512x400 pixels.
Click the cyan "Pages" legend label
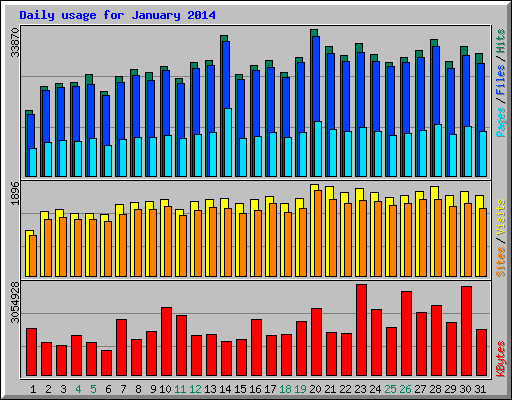coord(501,122)
